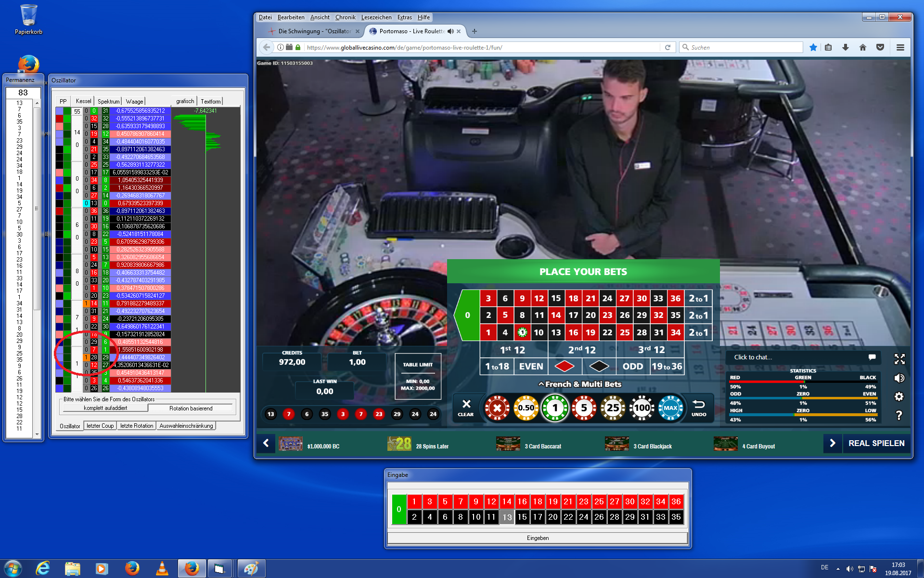Click the red X remove-bet chip

click(x=497, y=408)
